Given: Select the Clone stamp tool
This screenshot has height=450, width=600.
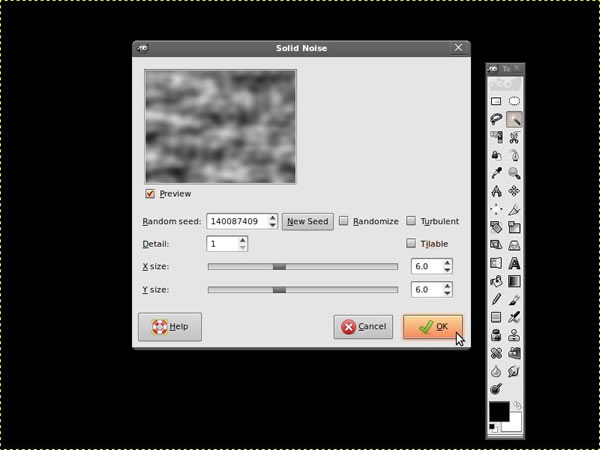Looking at the screenshot, I should pos(514,335).
